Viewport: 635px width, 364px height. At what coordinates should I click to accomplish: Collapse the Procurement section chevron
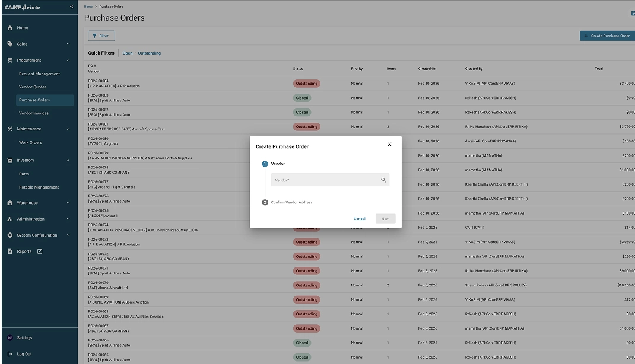(x=68, y=60)
